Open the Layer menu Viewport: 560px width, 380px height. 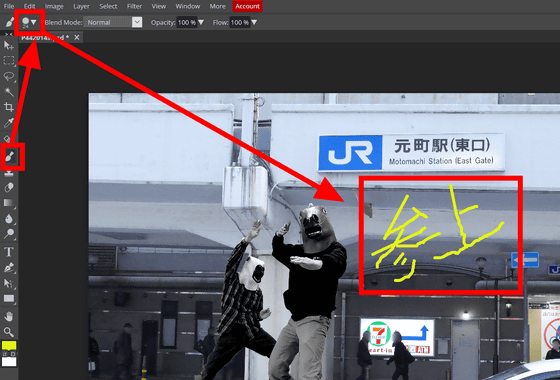point(81,6)
